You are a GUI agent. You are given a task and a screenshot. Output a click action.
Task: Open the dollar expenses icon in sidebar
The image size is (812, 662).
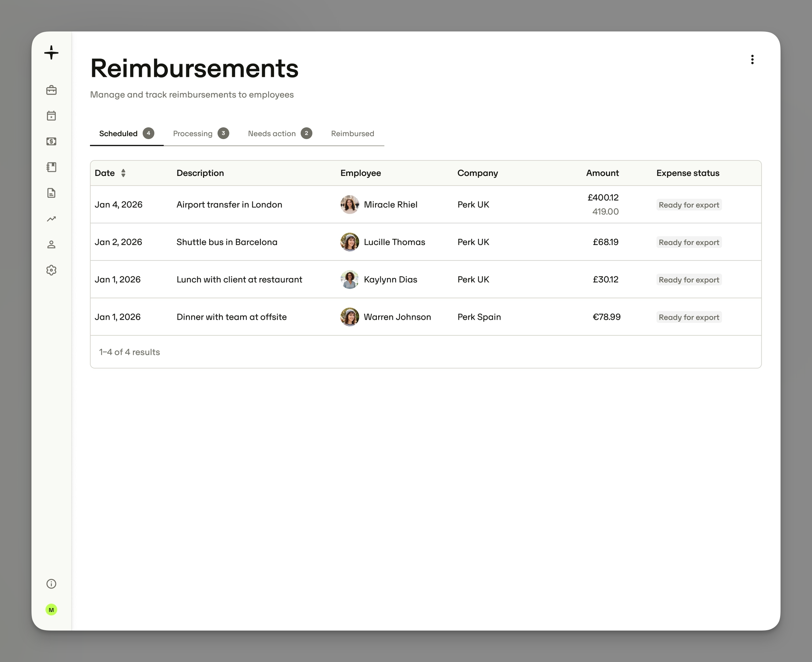click(x=52, y=142)
